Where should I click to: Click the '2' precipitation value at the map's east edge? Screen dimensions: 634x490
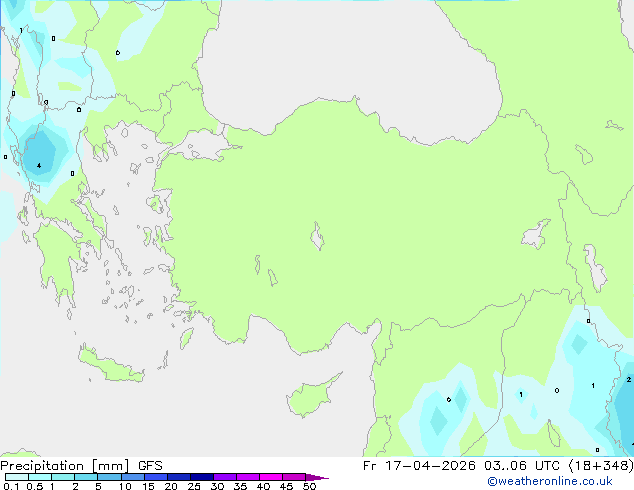(629, 380)
